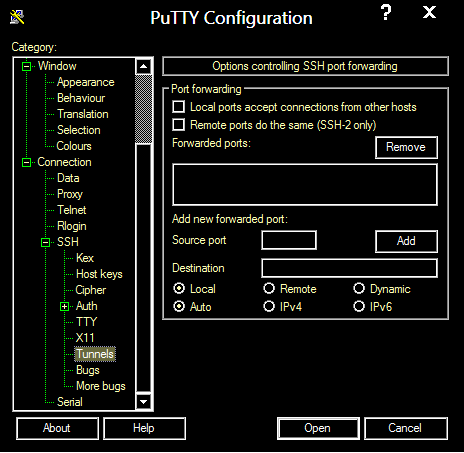Click the category list scroll down arrow
The height and width of the screenshot is (453, 464).
pyautogui.click(x=144, y=402)
